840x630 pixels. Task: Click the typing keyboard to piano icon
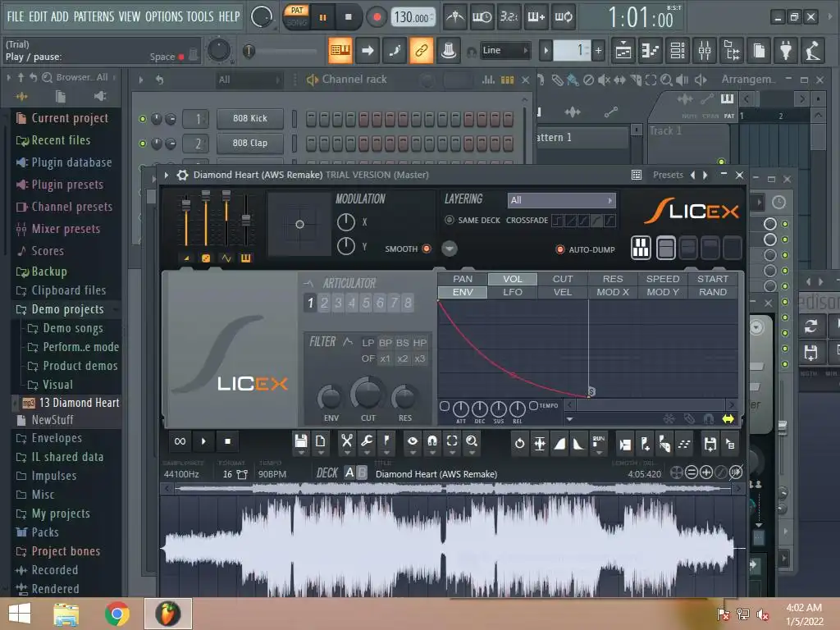(x=340, y=51)
